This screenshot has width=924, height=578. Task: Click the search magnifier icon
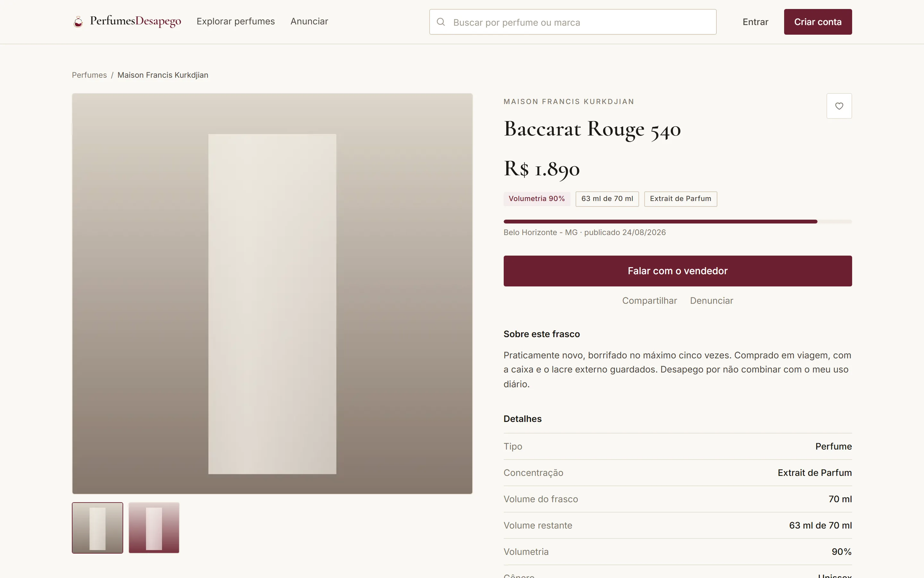tap(441, 22)
